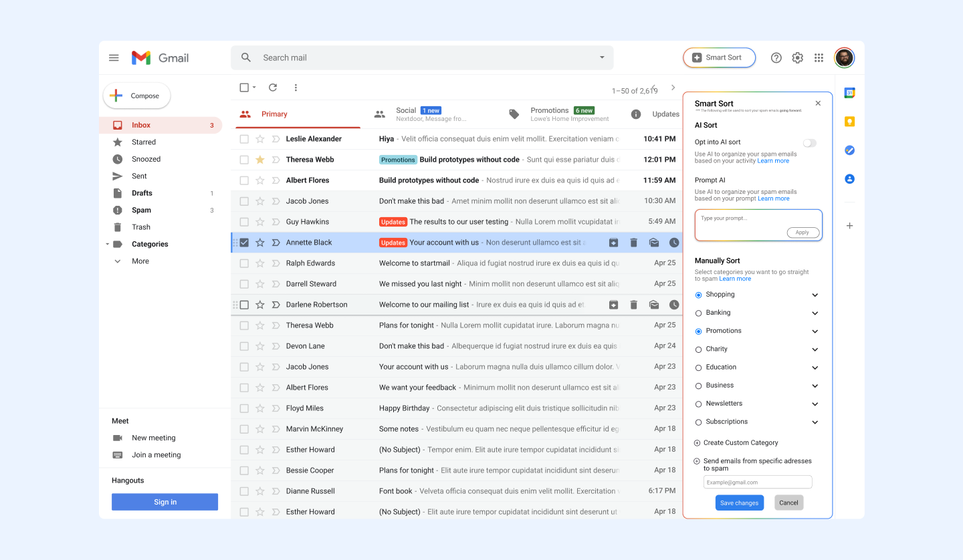Open the Help question mark icon
This screenshot has height=560, width=963.
(x=776, y=58)
